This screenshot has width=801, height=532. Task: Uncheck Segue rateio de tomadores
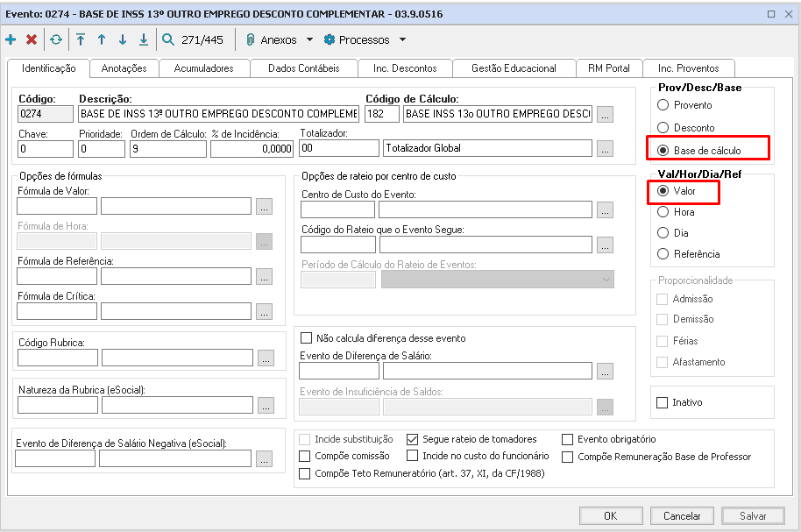[x=412, y=439]
